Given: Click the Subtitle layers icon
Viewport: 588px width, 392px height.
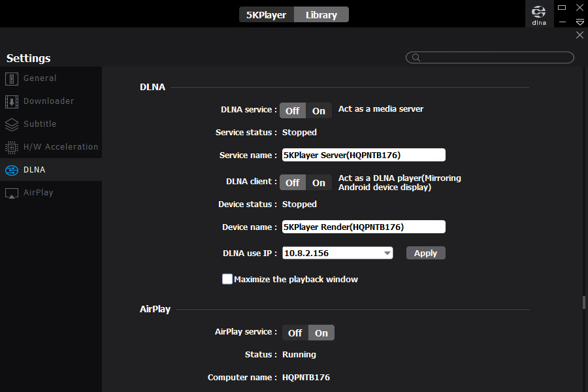Looking at the screenshot, I should tap(12, 125).
